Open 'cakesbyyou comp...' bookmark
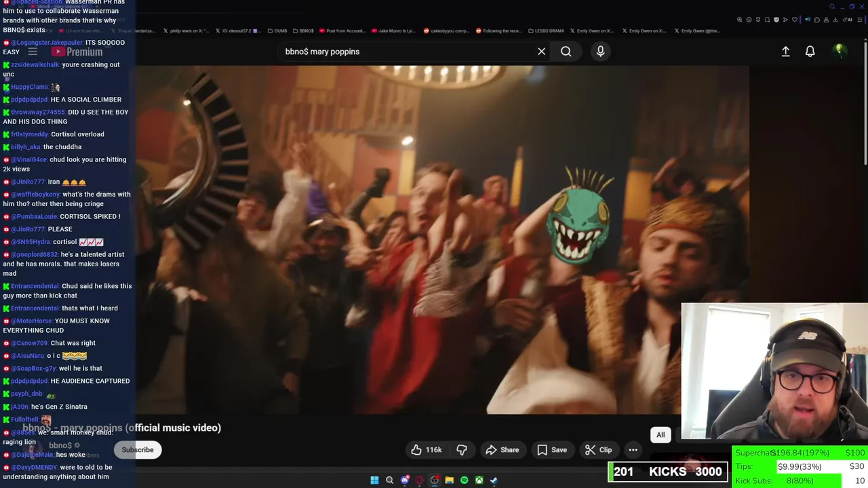The image size is (868, 488). click(446, 30)
